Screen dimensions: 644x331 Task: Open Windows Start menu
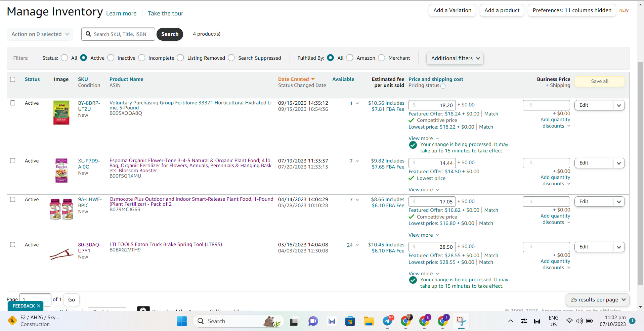tap(182, 321)
